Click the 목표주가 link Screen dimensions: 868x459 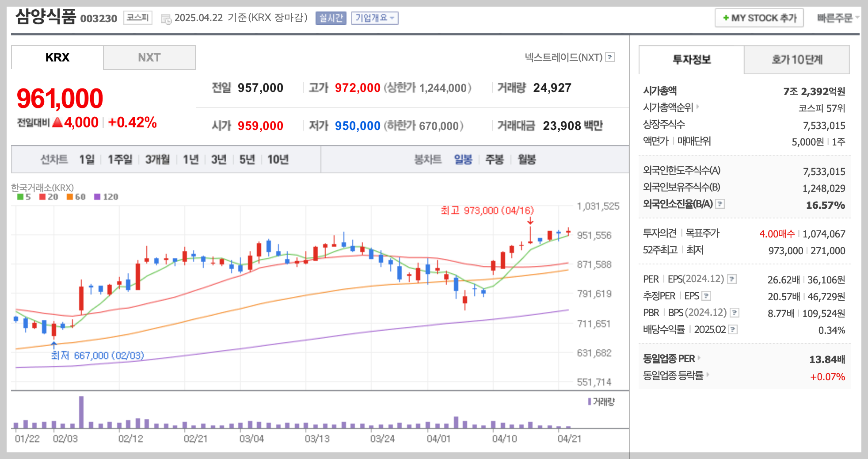point(703,233)
